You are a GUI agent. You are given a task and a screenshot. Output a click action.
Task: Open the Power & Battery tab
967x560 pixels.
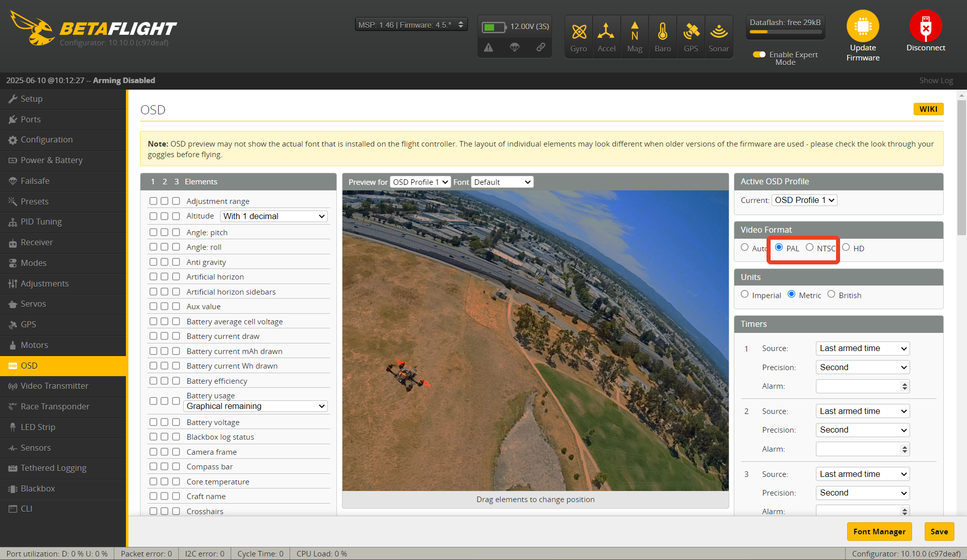(63, 160)
